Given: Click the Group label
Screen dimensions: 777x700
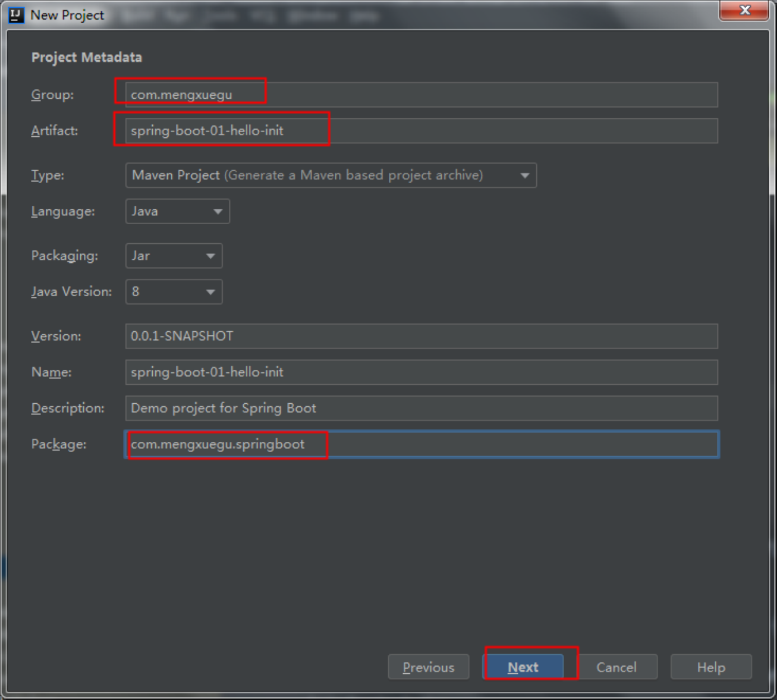Looking at the screenshot, I should [52, 95].
